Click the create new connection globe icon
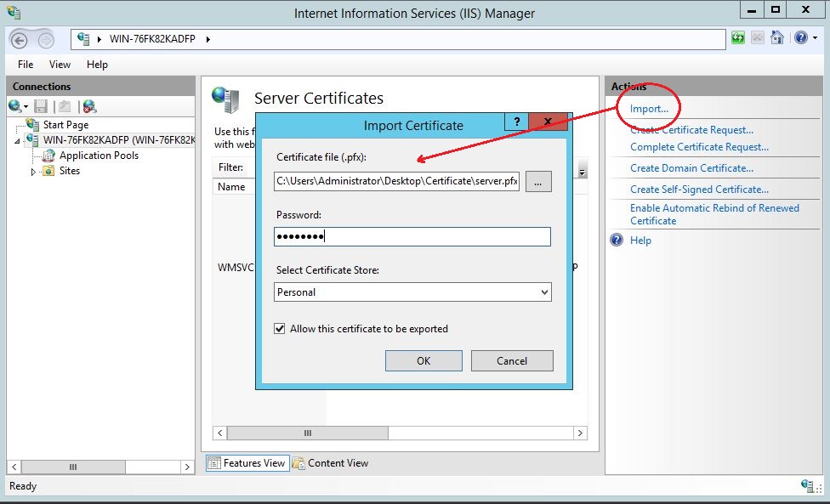Screen dimensions: 830x504 (x=16, y=106)
